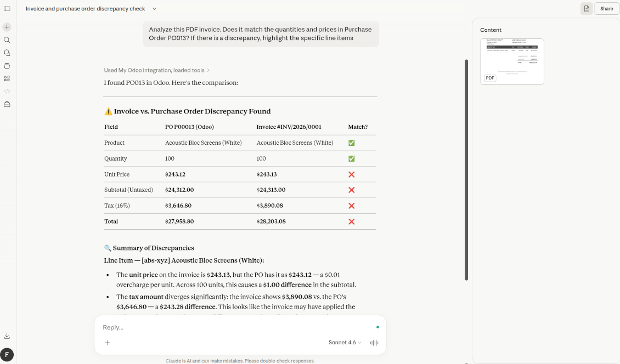Collapse the sidebar with the panel toggle
Image resolution: width=620 pixels, height=364 pixels.
click(x=7, y=8)
